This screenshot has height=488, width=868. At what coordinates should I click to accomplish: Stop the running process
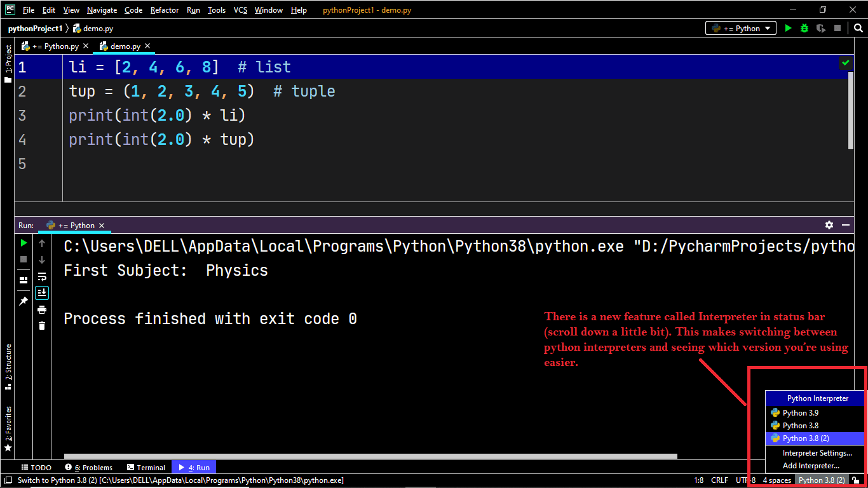coord(24,259)
